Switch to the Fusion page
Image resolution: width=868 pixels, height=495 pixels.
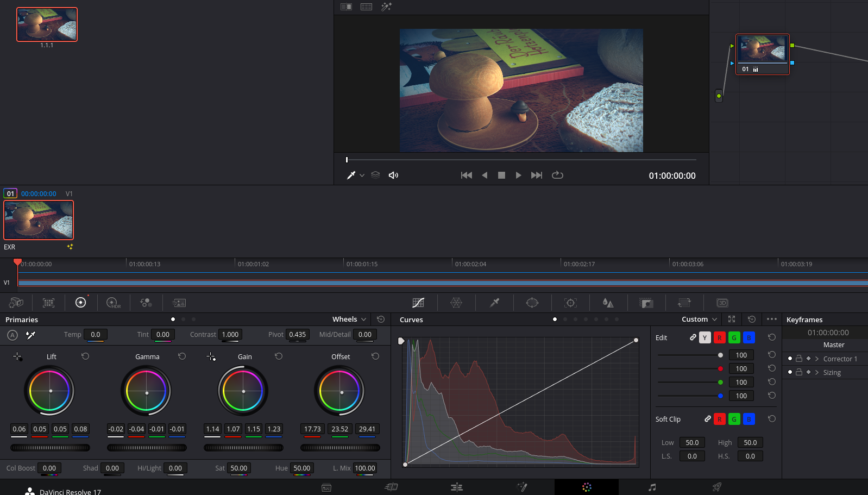pos(522,487)
